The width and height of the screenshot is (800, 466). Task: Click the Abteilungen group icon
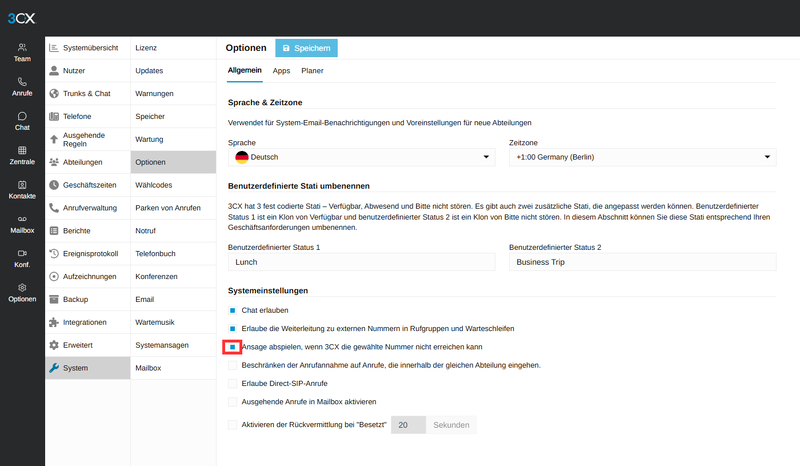point(54,162)
